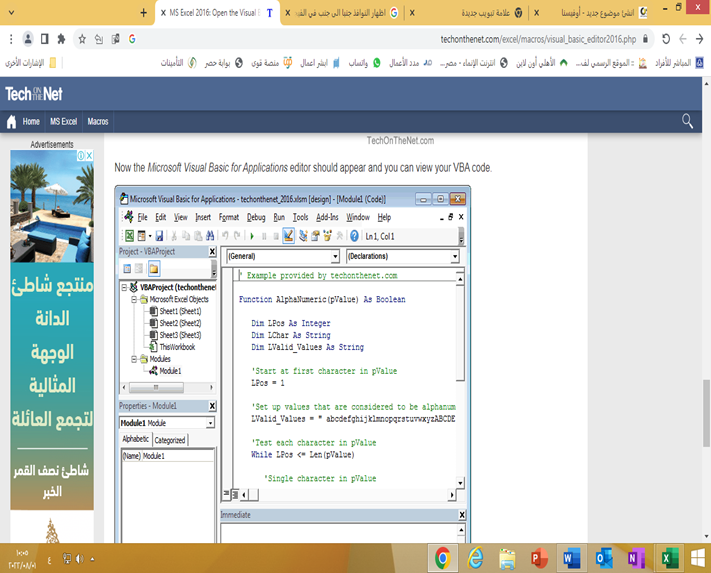Image resolution: width=711 pixels, height=573 pixels.
Task: Open Word from the taskbar
Action: point(571,558)
